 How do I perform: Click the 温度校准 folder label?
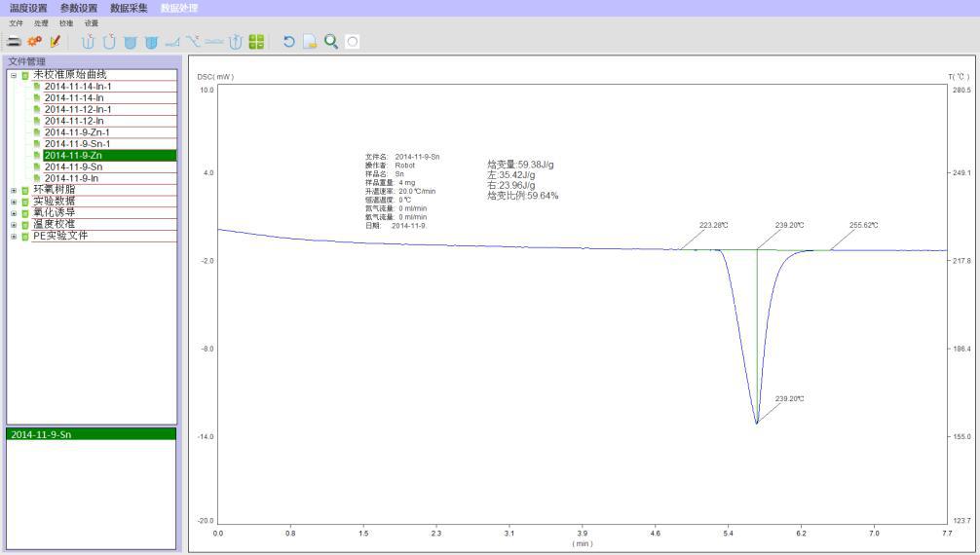tap(54, 224)
